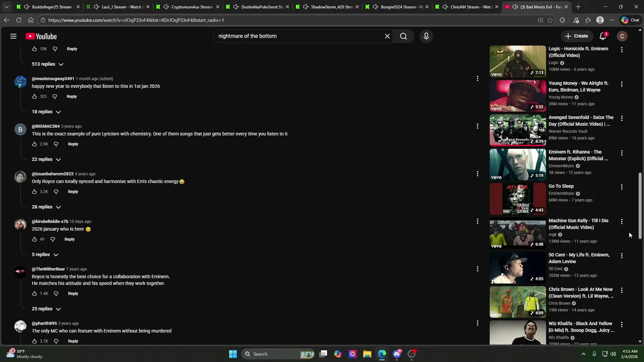Click the page vertical scrollbar thumb
This screenshot has width=644, height=362.
(x=640, y=206)
